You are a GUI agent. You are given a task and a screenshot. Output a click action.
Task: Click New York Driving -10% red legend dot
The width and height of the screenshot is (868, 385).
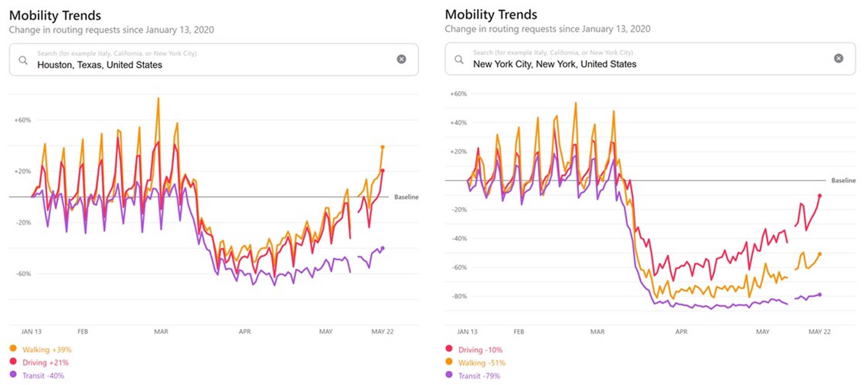(x=449, y=348)
